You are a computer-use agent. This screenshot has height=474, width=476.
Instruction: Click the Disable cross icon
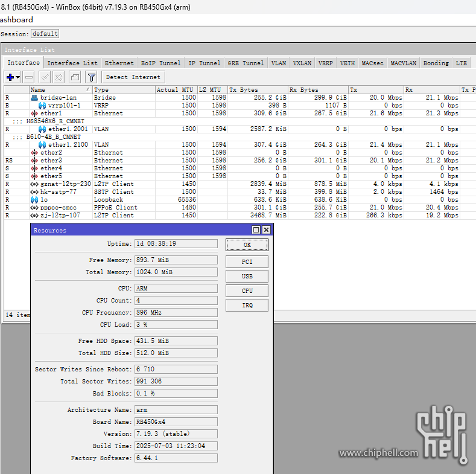[x=59, y=77]
